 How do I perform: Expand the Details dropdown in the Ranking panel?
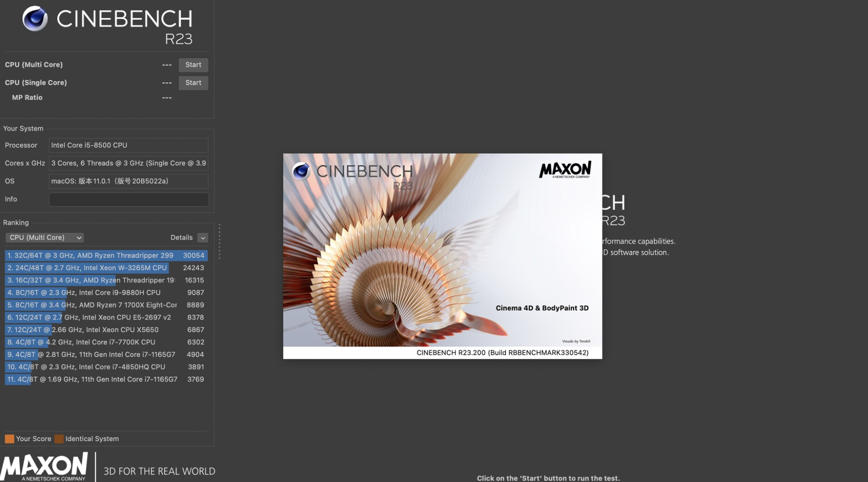(203, 237)
